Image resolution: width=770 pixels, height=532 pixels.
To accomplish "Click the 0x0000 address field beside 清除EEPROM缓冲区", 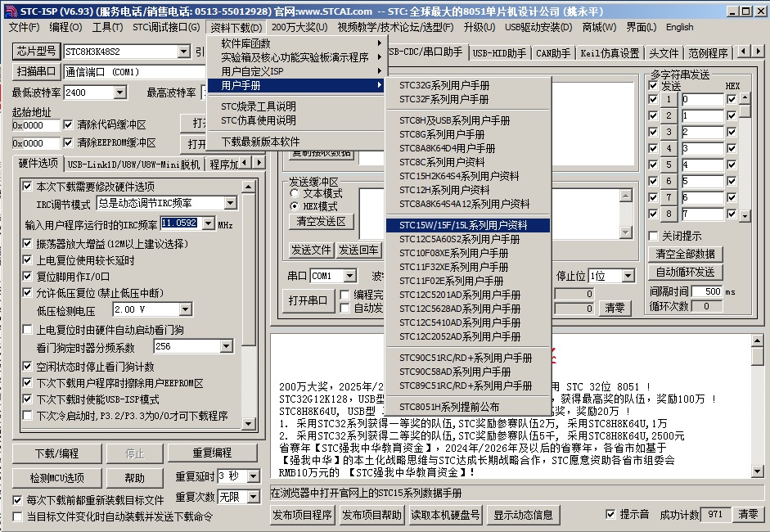I will pos(36,143).
